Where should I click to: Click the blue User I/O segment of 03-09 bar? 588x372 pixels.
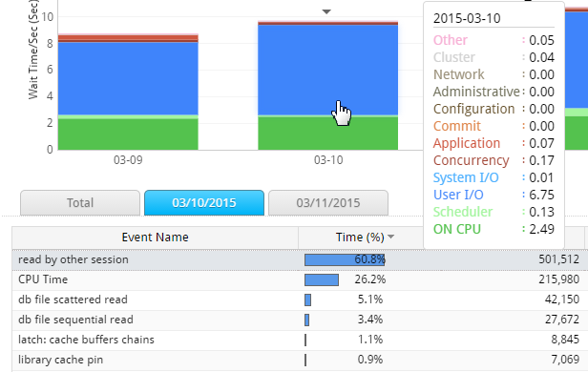tap(128, 78)
